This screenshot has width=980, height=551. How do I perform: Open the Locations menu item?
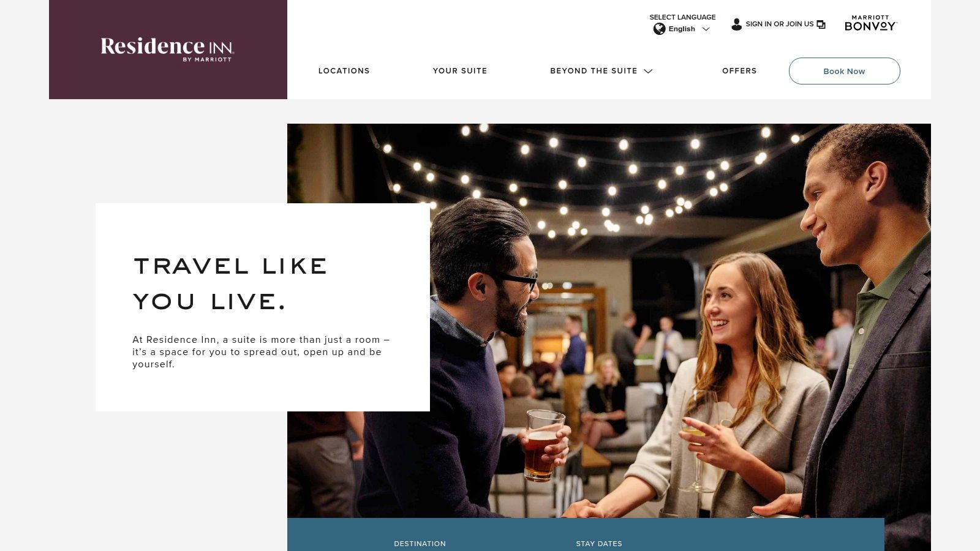(344, 71)
